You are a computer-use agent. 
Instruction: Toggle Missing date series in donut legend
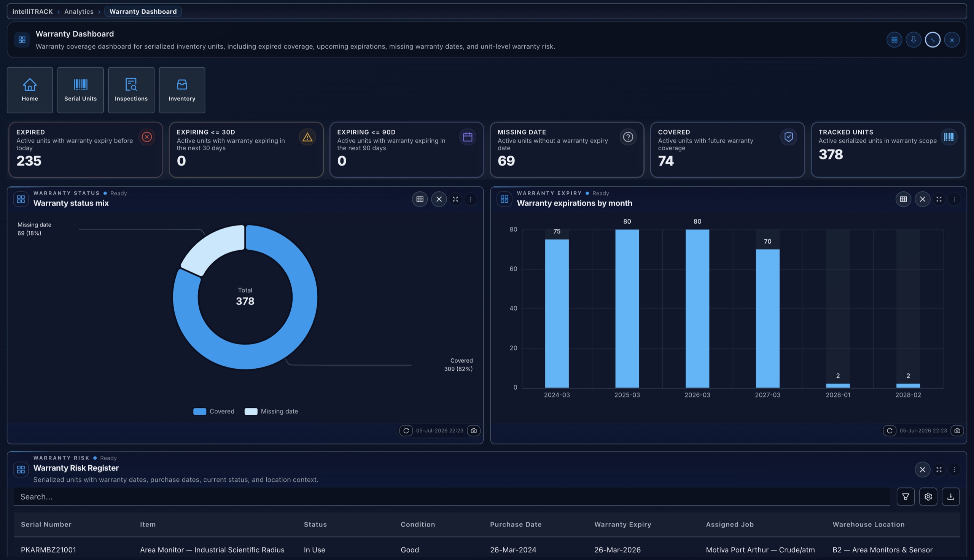[271, 412]
